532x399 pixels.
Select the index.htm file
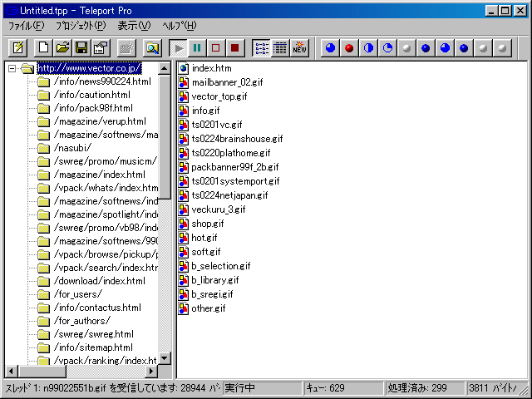point(212,68)
